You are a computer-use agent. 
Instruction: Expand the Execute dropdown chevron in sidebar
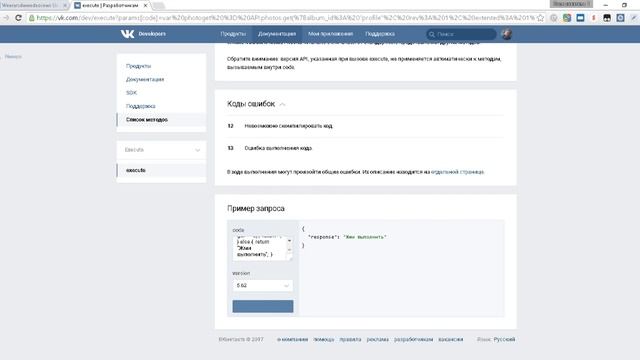click(x=198, y=150)
